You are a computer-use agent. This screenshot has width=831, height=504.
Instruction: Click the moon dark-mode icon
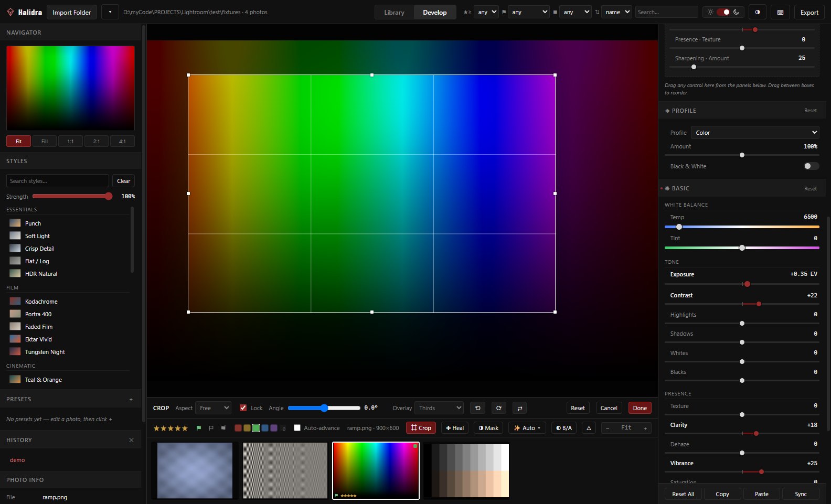pos(737,12)
